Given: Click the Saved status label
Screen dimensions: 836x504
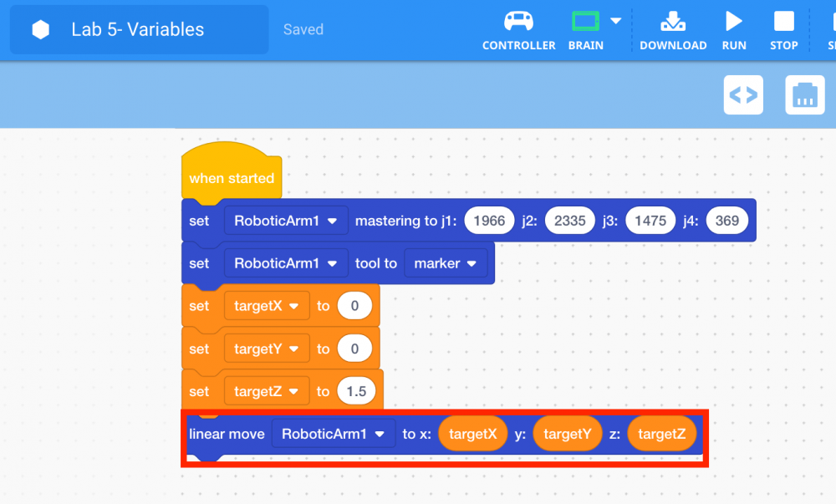Looking at the screenshot, I should click(x=303, y=28).
